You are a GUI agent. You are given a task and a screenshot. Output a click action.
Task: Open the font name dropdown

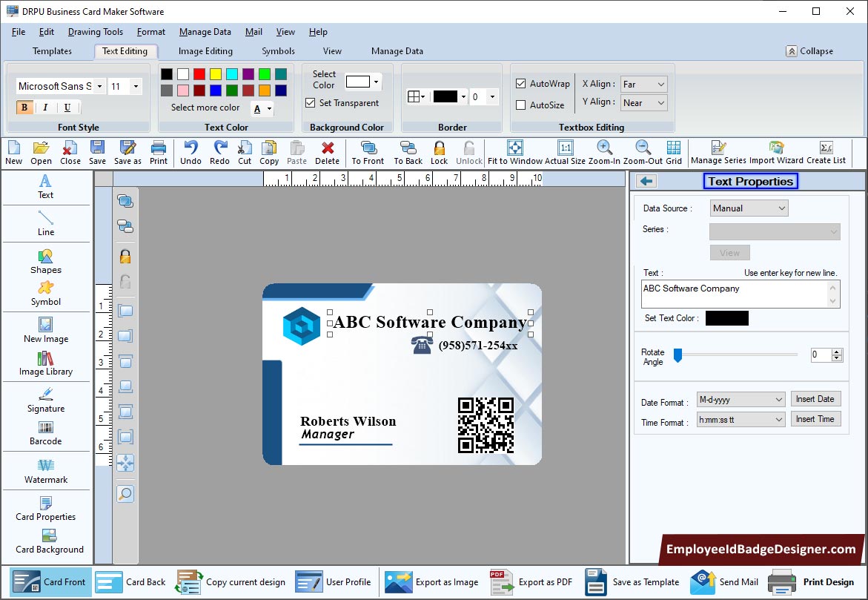[x=99, y=86]
